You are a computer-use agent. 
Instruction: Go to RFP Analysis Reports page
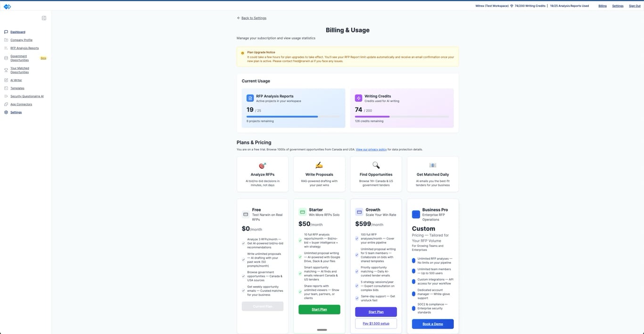25,48
